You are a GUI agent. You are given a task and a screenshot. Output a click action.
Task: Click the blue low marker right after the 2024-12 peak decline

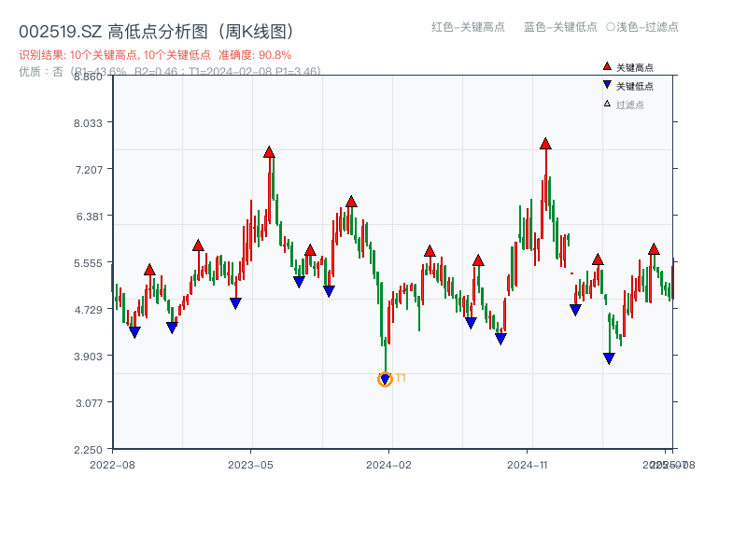(575, 310)
